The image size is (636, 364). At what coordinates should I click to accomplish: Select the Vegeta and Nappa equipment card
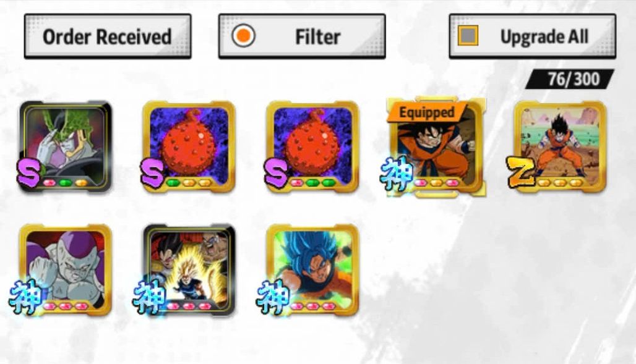click(x=189, y=269)
